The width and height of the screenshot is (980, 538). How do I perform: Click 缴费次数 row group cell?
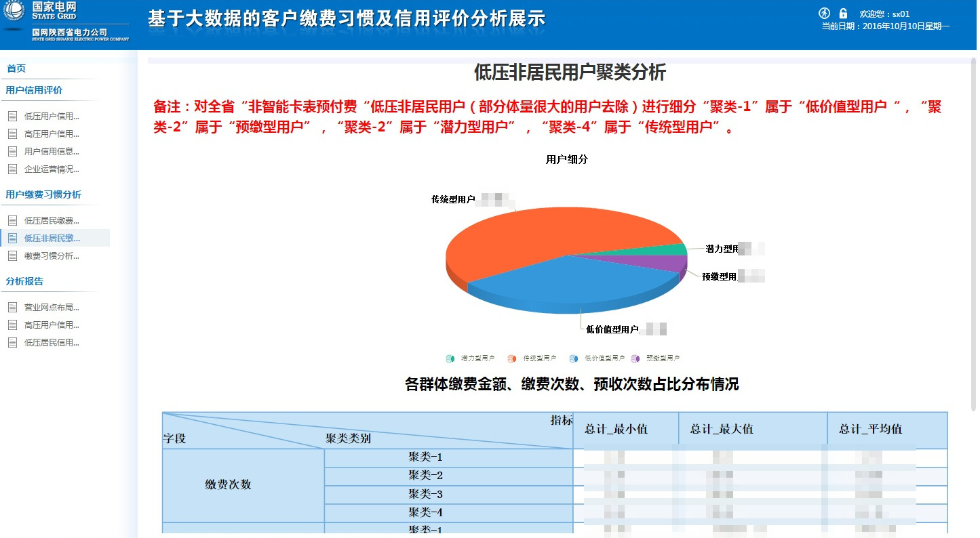(x=243, y=485)
